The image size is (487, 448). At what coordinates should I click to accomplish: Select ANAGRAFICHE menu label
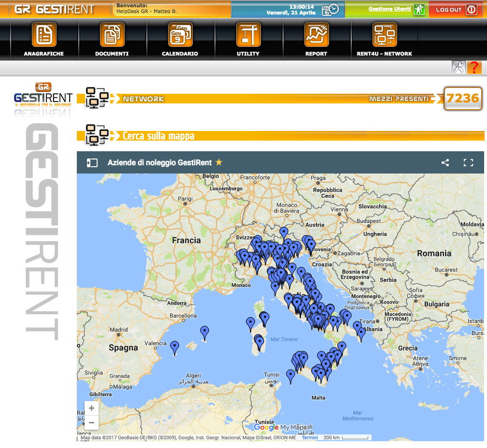point(44,54)
